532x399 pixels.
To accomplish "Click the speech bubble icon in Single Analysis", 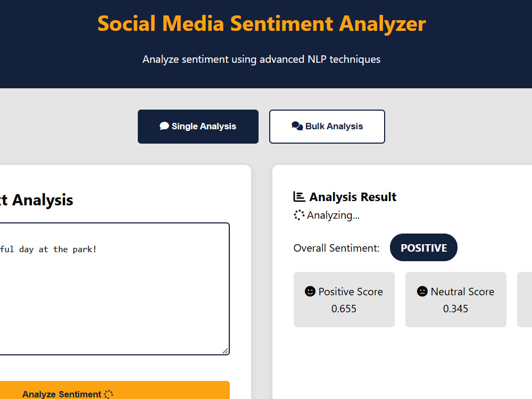I will pyautogui.click(x=164, y=126).
